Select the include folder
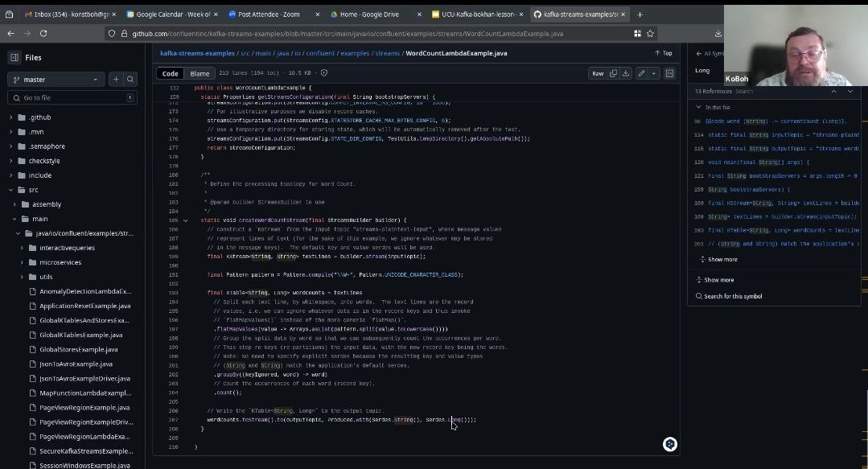Image resolution: width=868 pixels, height=469 pixels. click(40, 175)
